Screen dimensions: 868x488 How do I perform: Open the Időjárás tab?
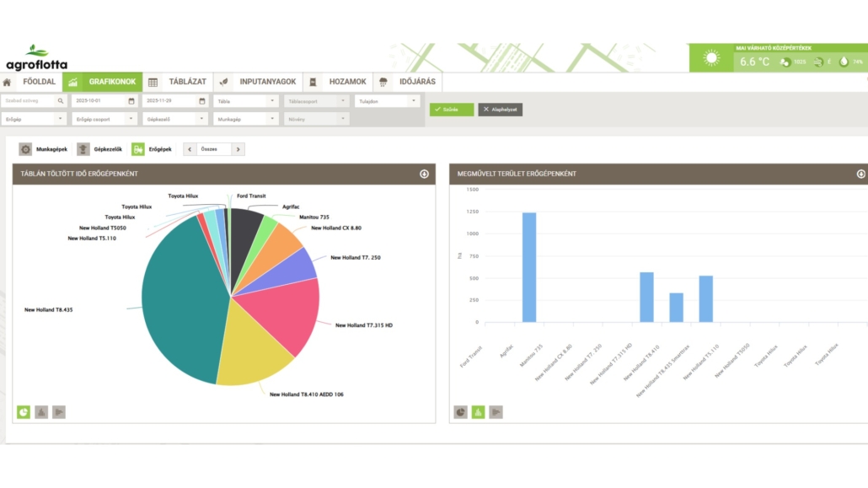409,83
